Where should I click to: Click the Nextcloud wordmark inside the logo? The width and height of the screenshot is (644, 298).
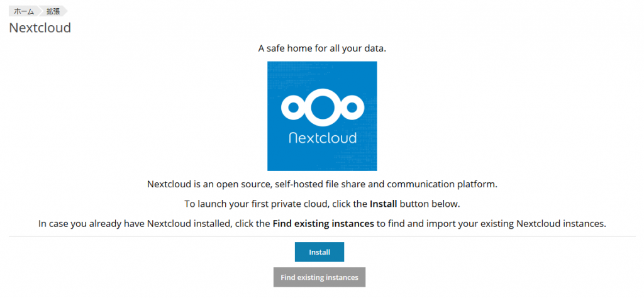(322, 138)
